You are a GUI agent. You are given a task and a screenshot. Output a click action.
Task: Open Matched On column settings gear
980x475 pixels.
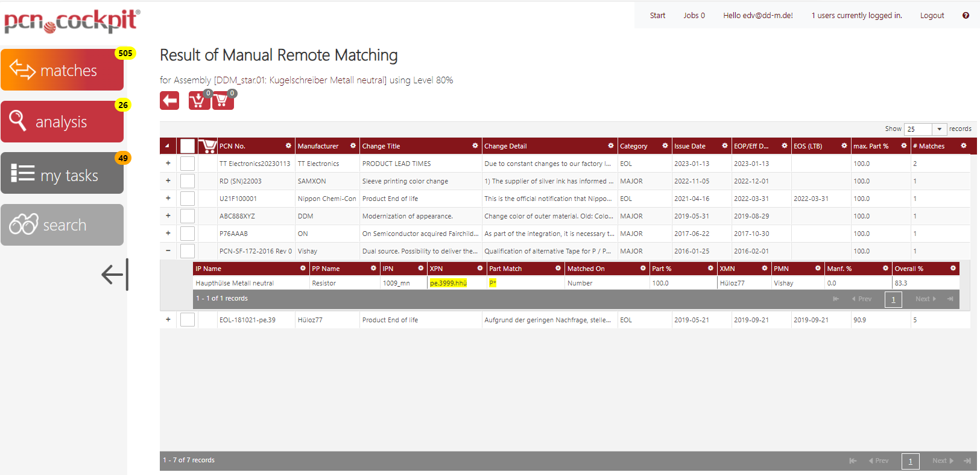tap(643, 268)
